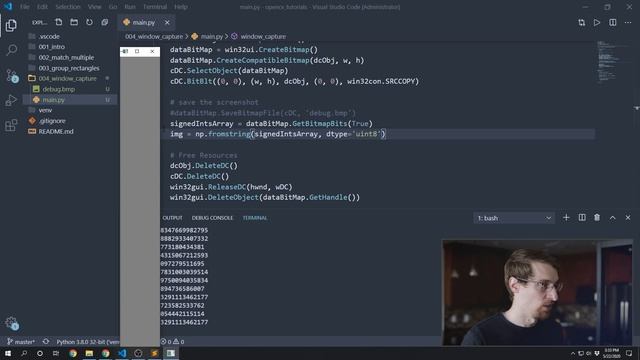Viewport: 640px width, 360px height.
Task: Open debug.bmp in the file tree
Action: pos(70,89)
